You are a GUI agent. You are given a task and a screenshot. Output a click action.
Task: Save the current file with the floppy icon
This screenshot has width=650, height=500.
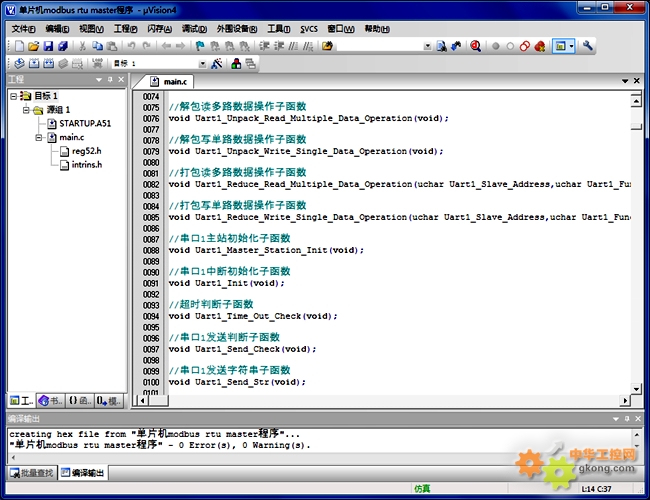48,46
